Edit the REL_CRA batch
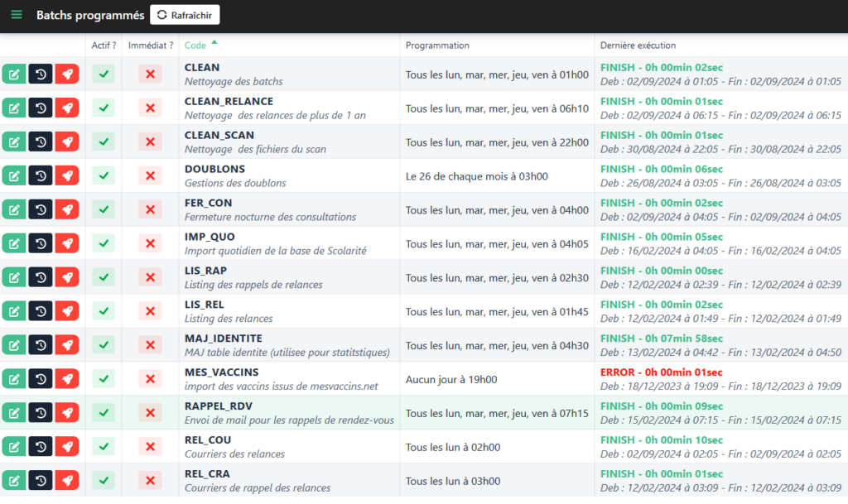Viewport: 848px width, 504px height. (x=14, y=480)
